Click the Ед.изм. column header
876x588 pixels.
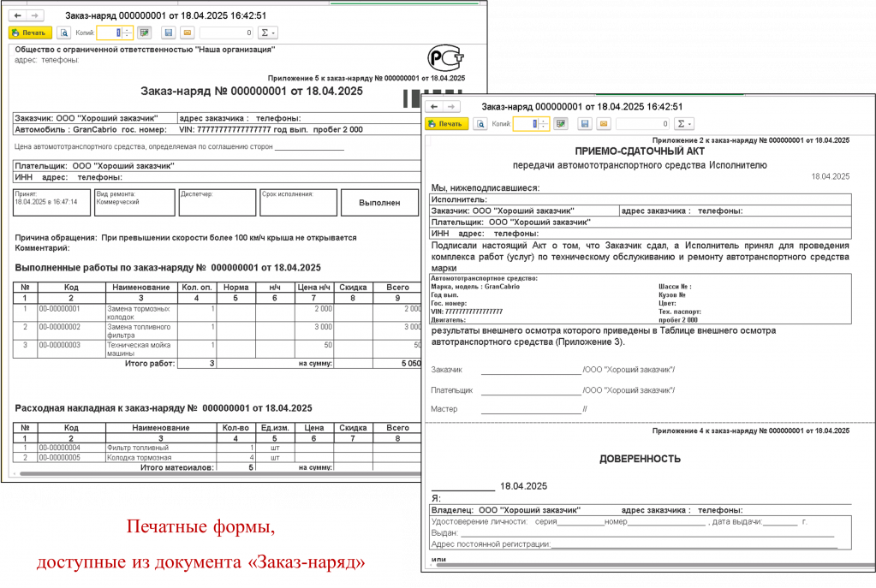pos(275,428)
